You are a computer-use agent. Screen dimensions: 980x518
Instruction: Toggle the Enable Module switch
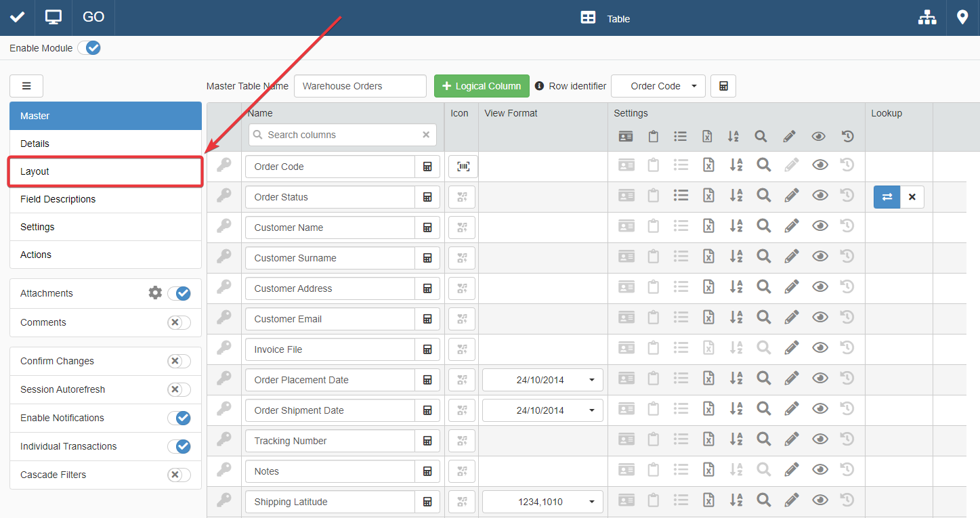[x=89, y=48]
